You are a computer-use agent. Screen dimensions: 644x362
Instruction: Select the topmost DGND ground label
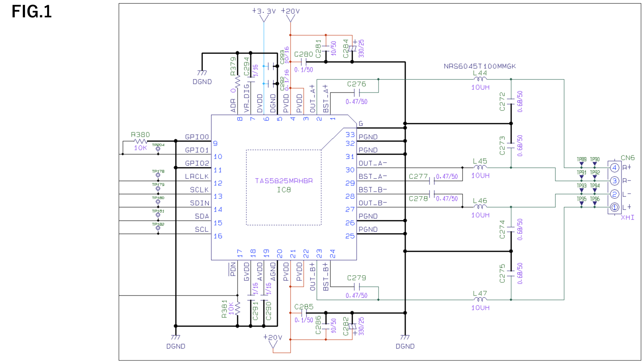(202, 82)
